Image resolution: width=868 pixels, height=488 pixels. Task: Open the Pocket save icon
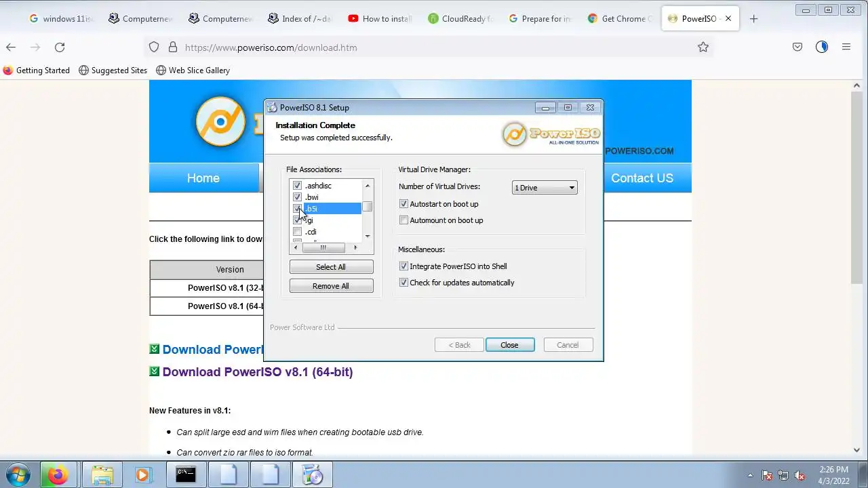click(x=797, y=47)
